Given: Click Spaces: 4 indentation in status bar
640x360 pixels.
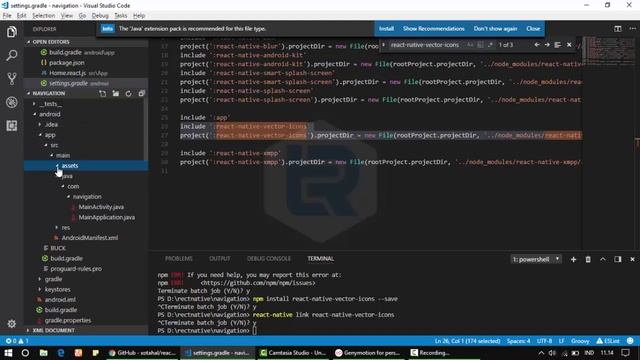Looking at the screenshot, I should (518, 340).
